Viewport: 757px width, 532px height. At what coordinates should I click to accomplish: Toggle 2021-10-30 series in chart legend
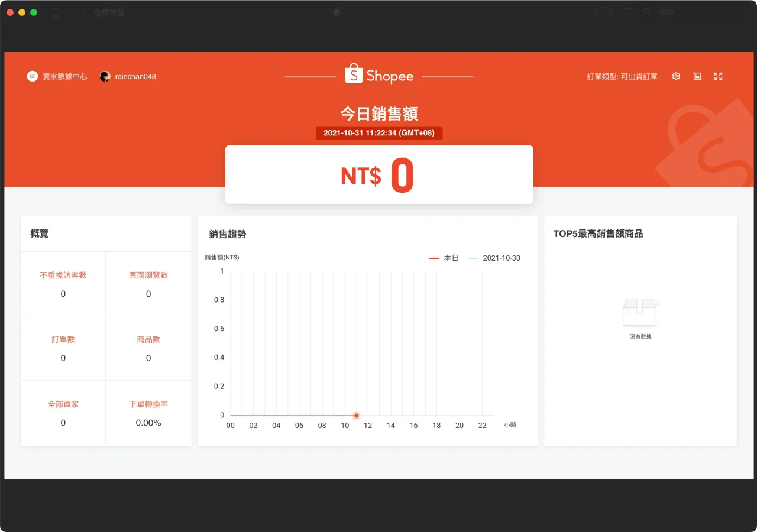click(x=495, y=258)
